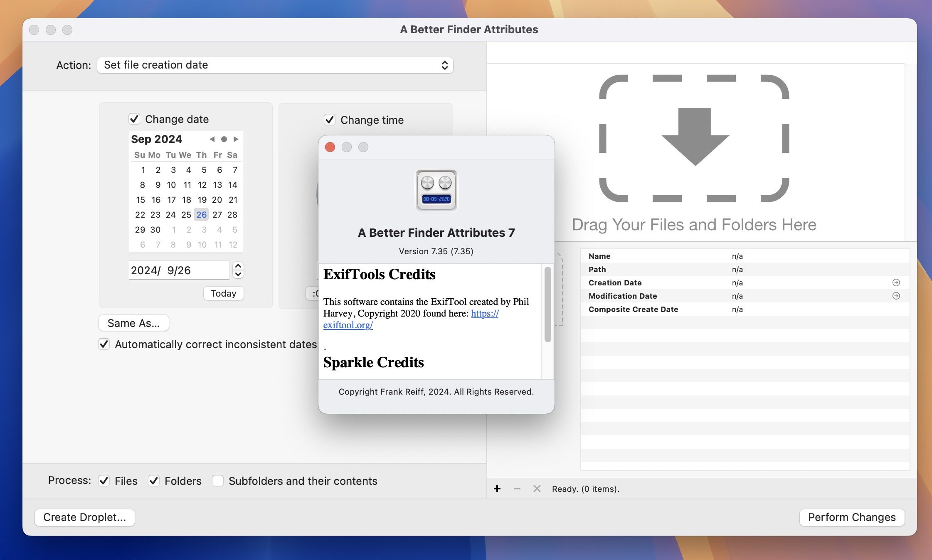Viewport: 932px width, 560px height.
Task: Open the Action set file creation date dropdown
Action: pyautogui.click(x=274, y=64)
